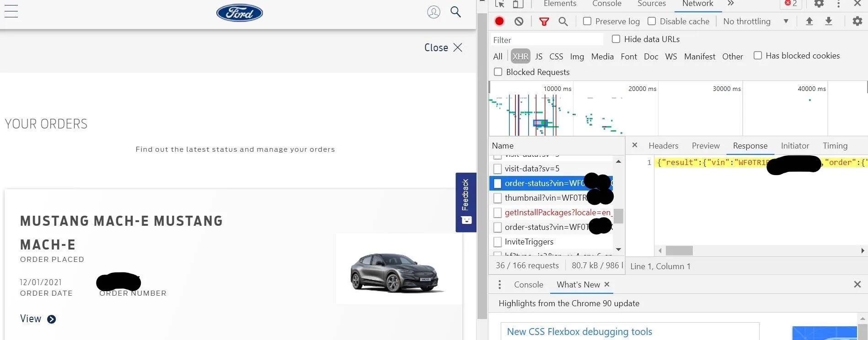Click the View order link
The height and width of the screenshot is (340, 868).
coord(38,319)
